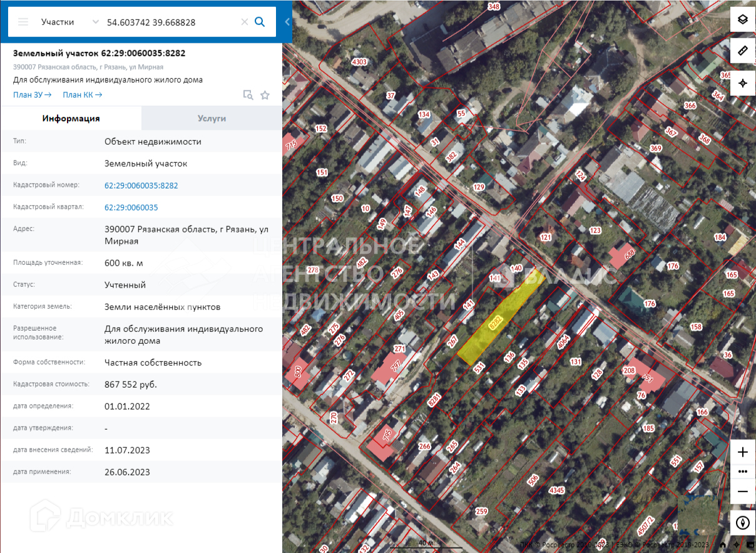Click the document search icon beside star
The height and width of the screenshot is (553, 756).
(248, 95)
